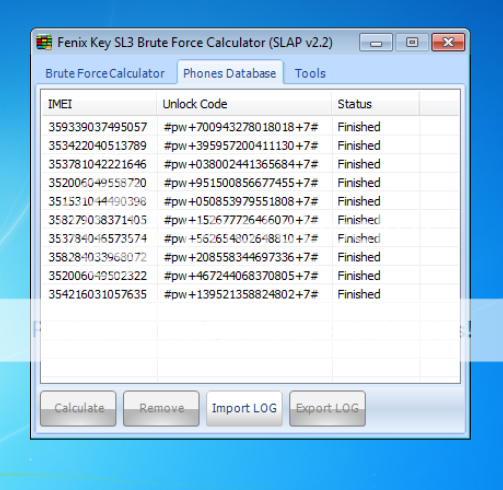Minimize the Fenix Key window

376,43
